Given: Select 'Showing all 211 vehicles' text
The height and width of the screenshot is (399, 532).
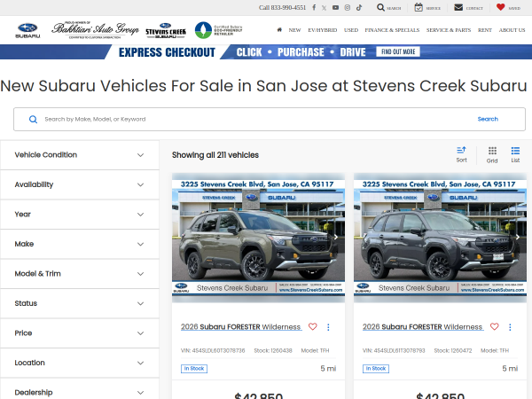Looking at the screenshot, I should (x=215, y=155).
